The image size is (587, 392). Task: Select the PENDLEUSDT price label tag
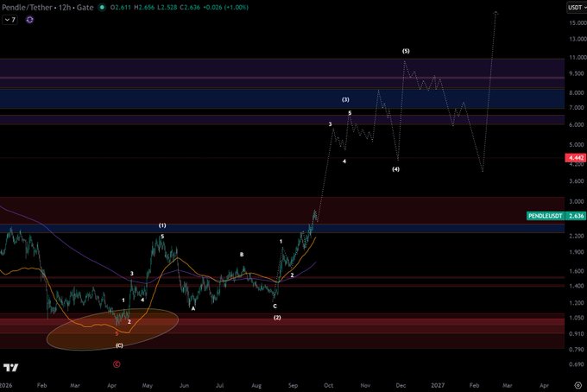click(545, 216)
